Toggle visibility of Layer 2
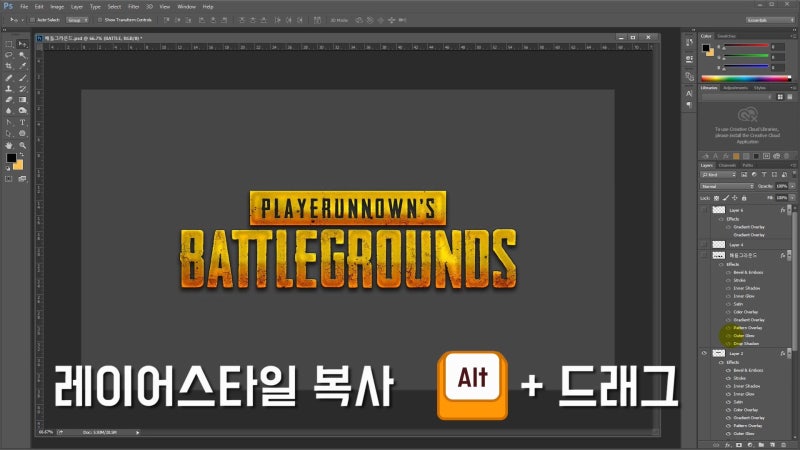 pyautogui.click(x=704, y=353)
